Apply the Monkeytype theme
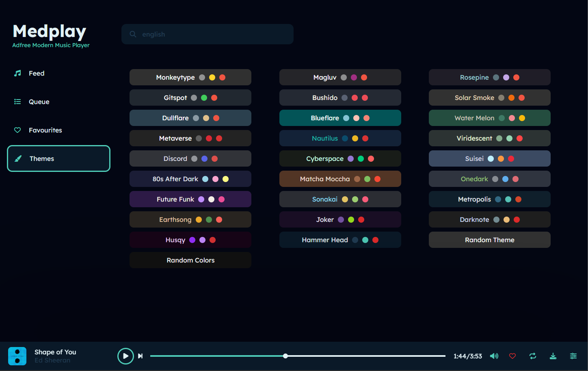This screenshot has height=371, width=588. [190, 77]
